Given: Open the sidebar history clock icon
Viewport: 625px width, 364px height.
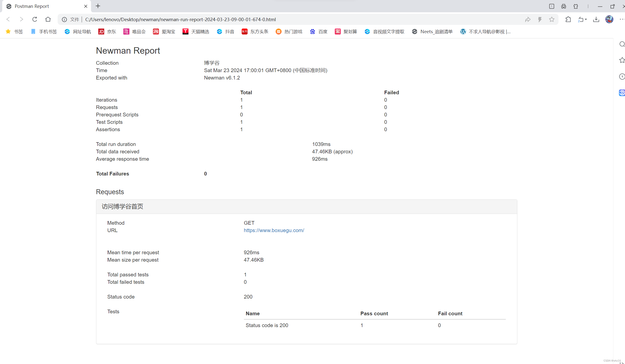Looking at the screenshot, I should click(x=622, y=77).
